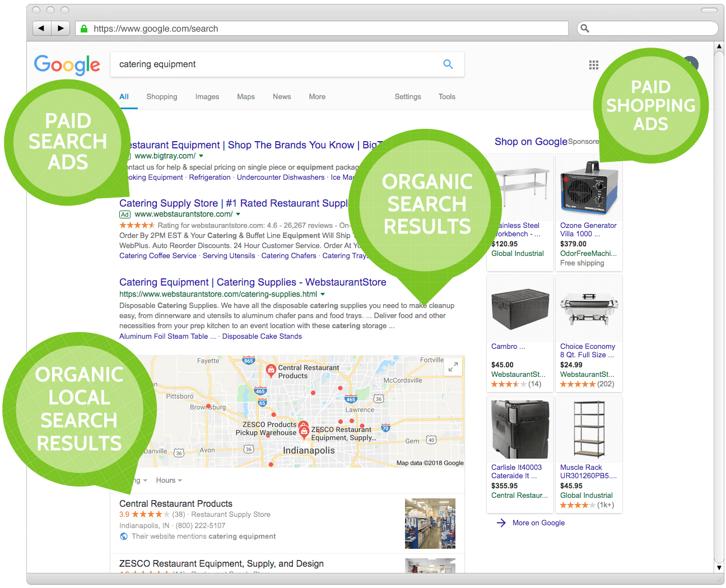
Task: Open Tools in the search toolbar
Action: [447, 97]
